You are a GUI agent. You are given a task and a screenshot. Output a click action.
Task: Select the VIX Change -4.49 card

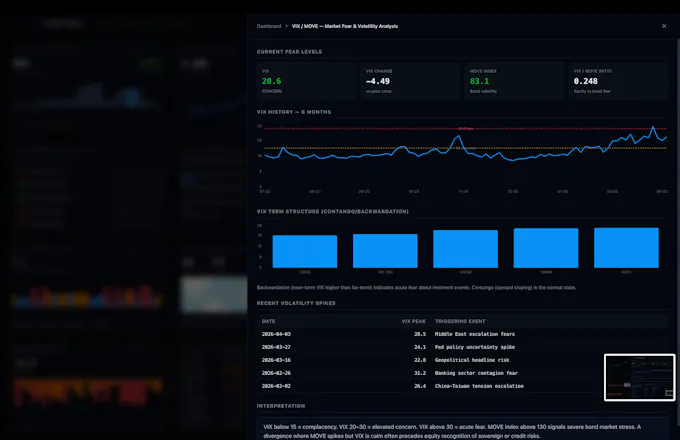point(410,81)
